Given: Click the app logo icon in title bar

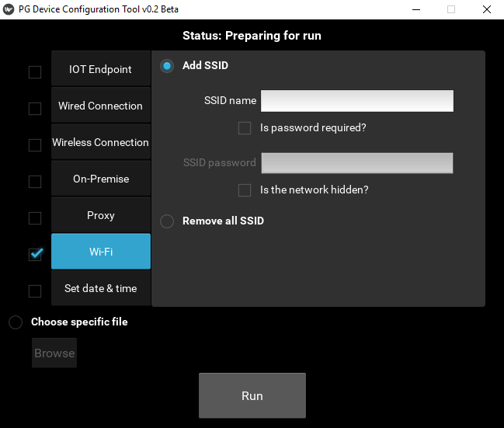Looking at the screenshot, I should (x=9, y=9).
